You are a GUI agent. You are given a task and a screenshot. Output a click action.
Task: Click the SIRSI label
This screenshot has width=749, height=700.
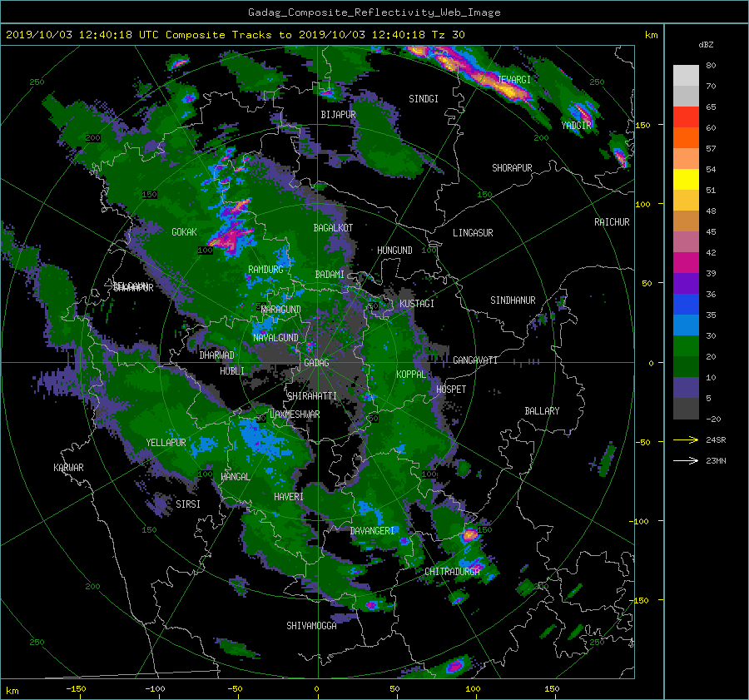tap(188, 504)
